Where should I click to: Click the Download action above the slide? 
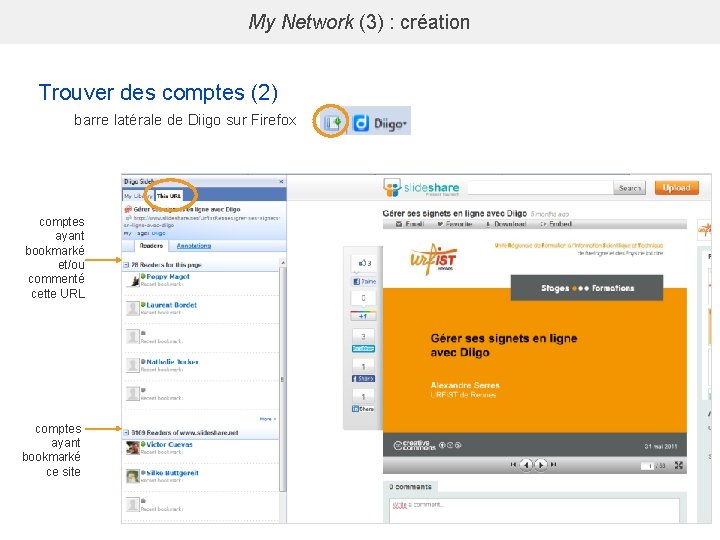click(x=506, y=224)
